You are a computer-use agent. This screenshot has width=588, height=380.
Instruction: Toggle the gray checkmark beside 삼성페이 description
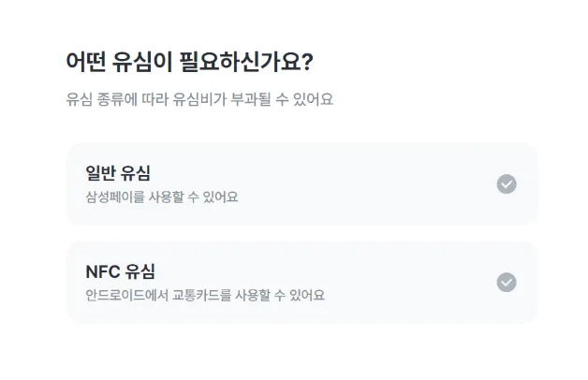pos(507,183)
